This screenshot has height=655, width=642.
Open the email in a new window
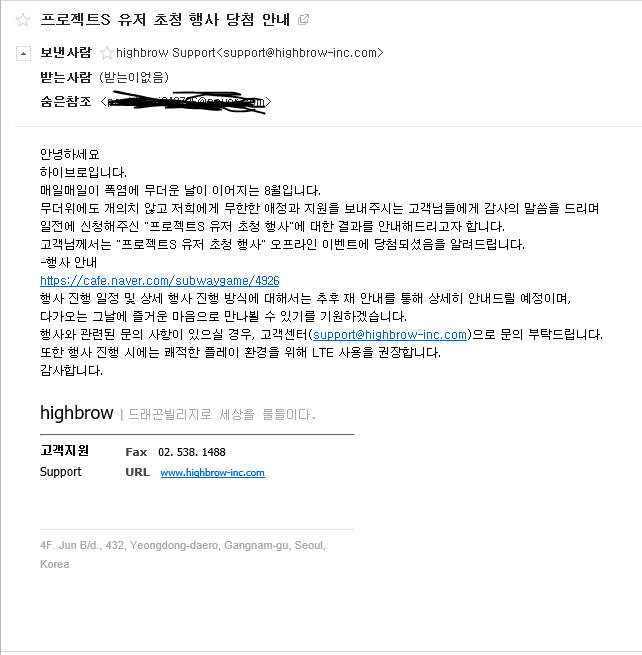[303, 19]
